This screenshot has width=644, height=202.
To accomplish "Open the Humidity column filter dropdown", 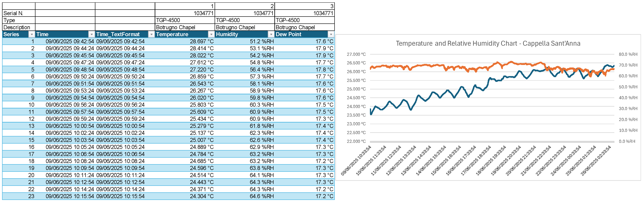I will pos(271,34).
